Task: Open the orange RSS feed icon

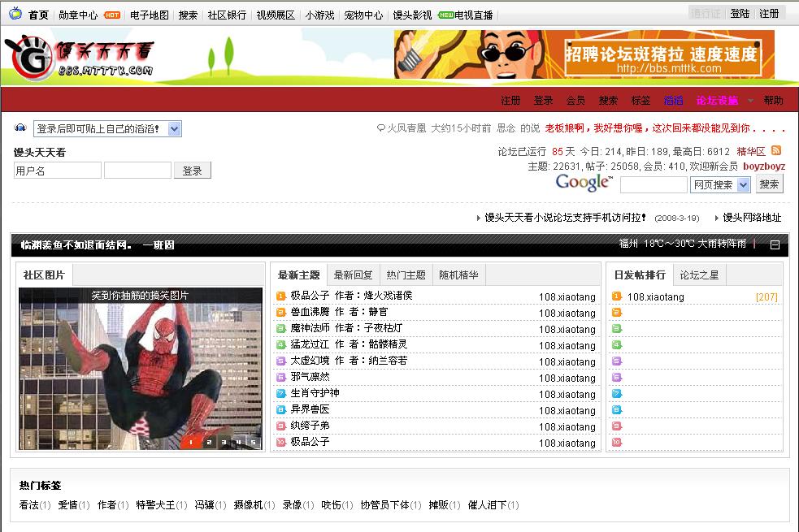Action: pyautogui.click(x=776, y=151)
